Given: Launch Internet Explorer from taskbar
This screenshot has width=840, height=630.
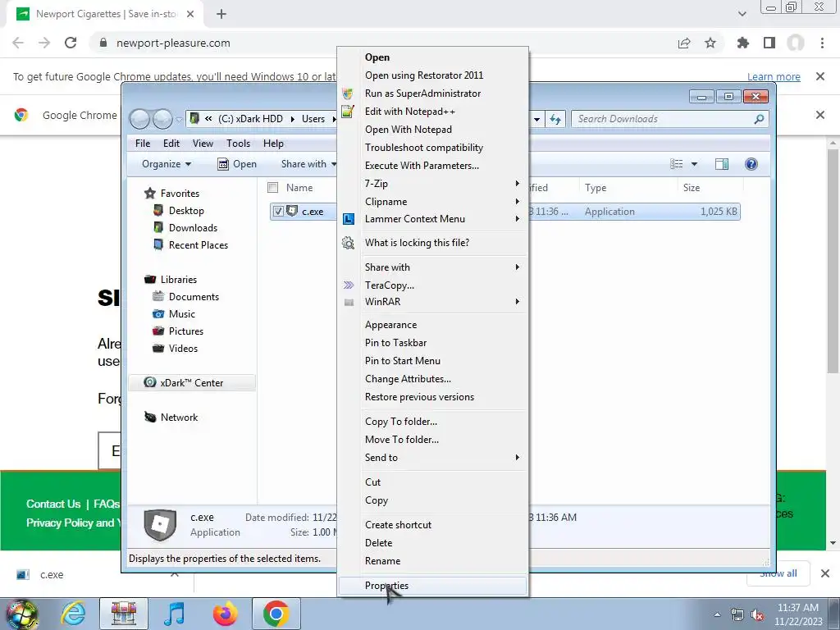Looking at the screenshot, I should point(73,614).
